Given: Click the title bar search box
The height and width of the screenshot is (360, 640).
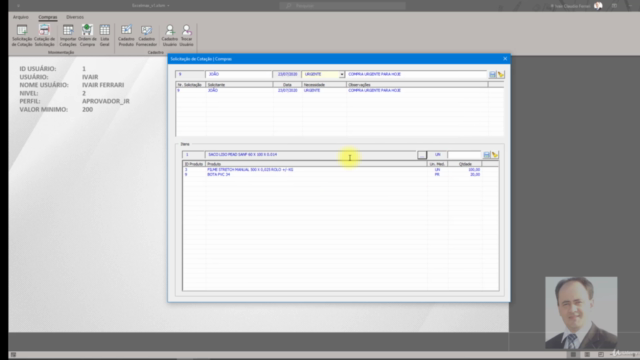Looking at the screenshot, I should point(342,6).
